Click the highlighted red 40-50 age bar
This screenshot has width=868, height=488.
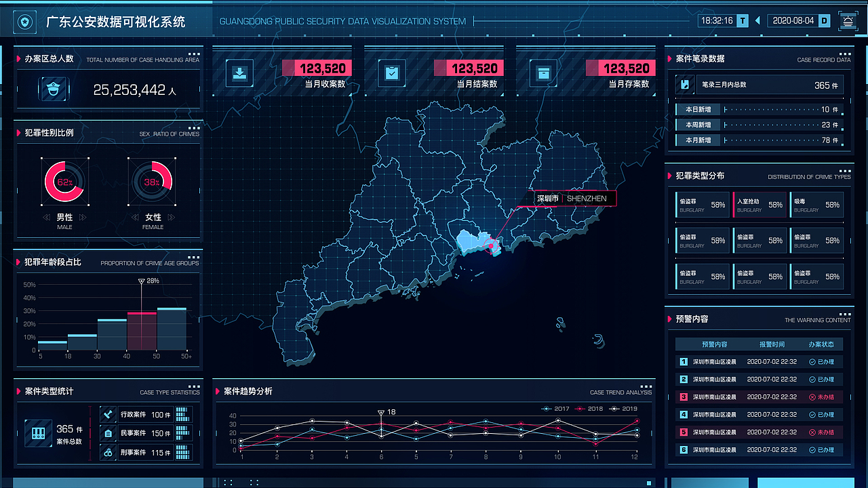click(142, 331)
